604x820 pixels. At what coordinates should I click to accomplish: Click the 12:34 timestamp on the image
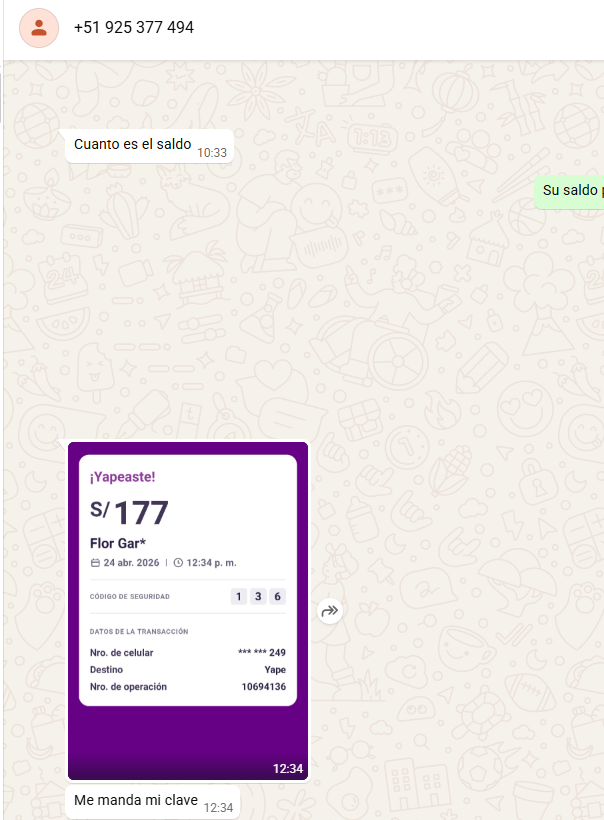(x=288, y=768)
